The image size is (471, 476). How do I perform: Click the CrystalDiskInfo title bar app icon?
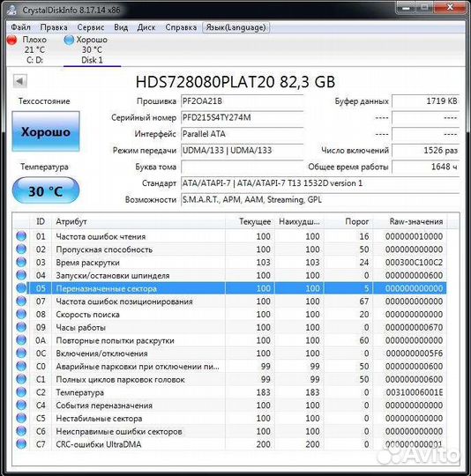tap(11, 10)
